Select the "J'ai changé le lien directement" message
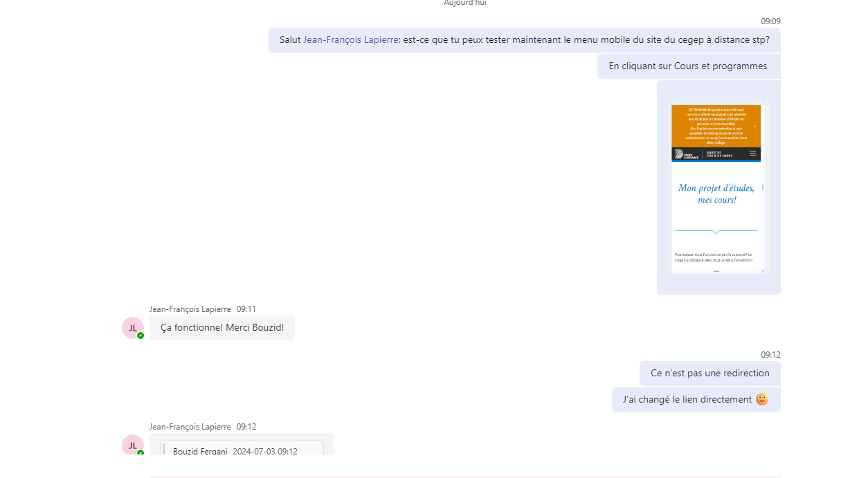The height and width of the screenshot is (478, 868). (696, 400)
